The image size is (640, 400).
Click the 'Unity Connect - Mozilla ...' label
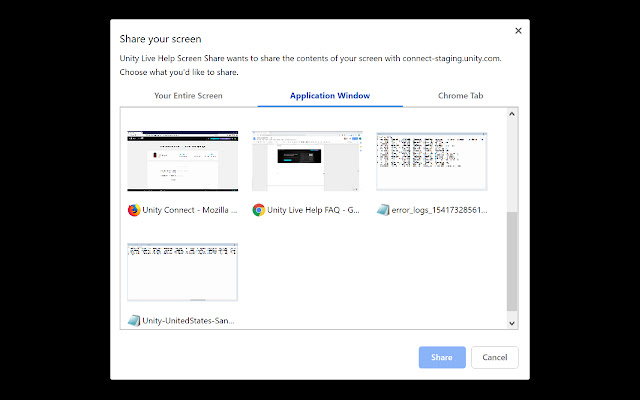click(x=190, y=210)
